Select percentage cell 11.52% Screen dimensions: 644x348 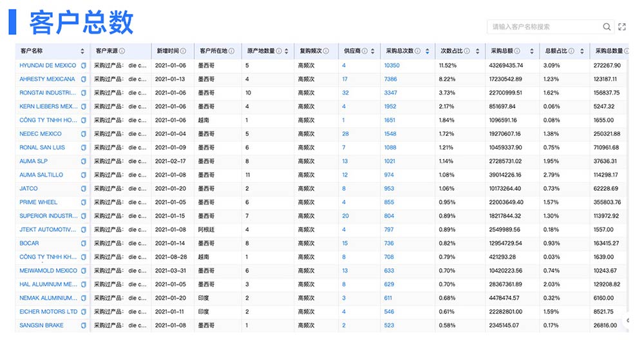point(448,65)
